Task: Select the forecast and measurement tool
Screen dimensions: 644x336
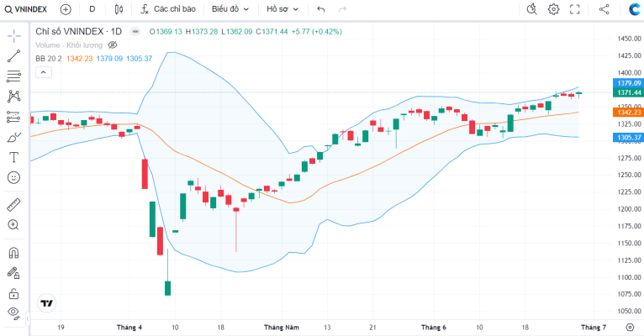Action: point(13,117)
